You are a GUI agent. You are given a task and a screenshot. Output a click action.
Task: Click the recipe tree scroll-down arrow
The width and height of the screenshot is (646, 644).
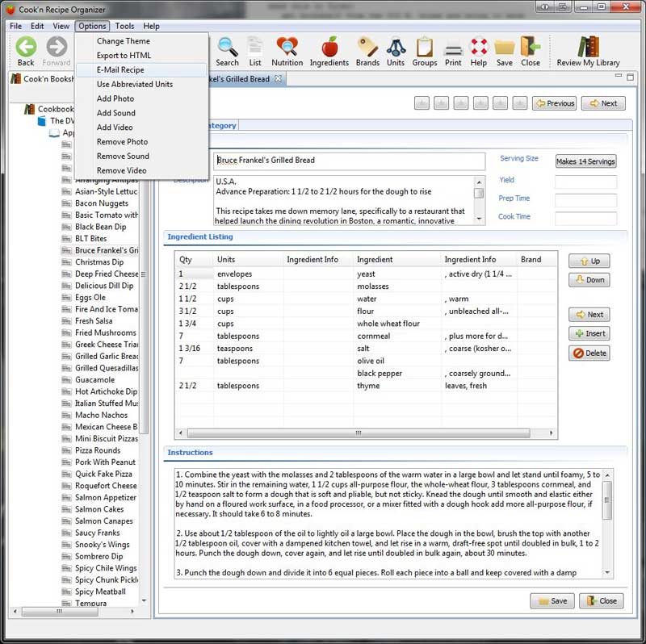144,600
